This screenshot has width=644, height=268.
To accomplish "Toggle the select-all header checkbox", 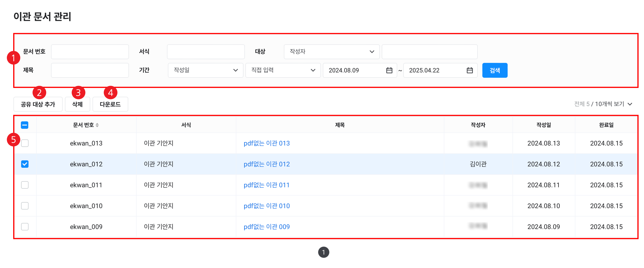I will [25, 125].
